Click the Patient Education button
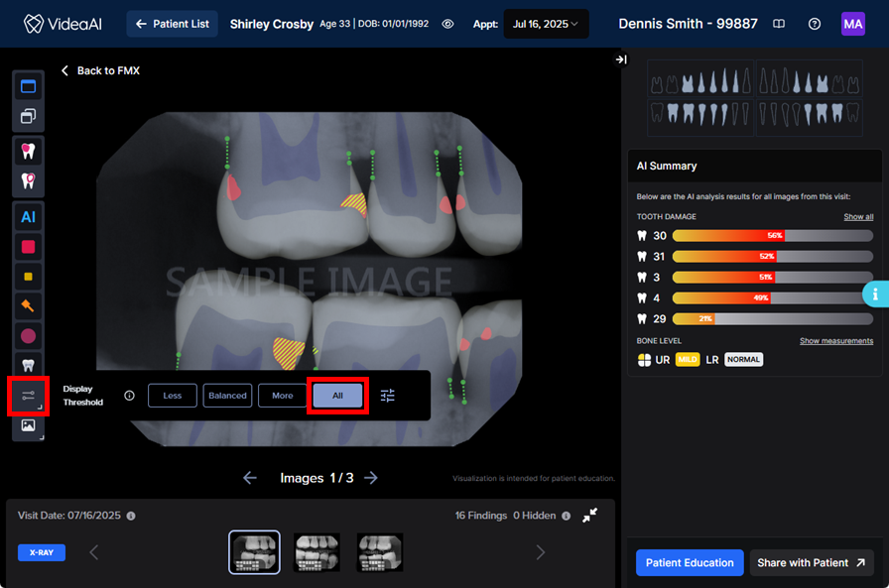Viewport: 889px width, 588px height. (x=690, y=562)
